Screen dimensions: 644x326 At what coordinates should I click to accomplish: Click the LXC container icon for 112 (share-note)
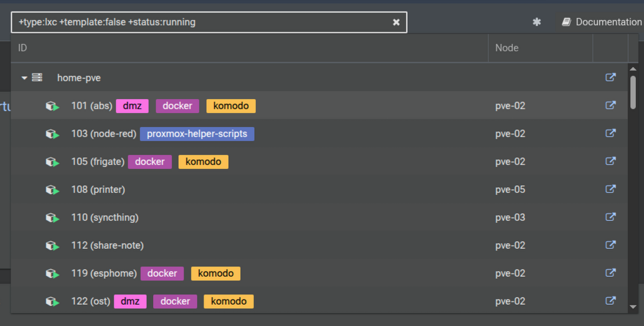53,245
